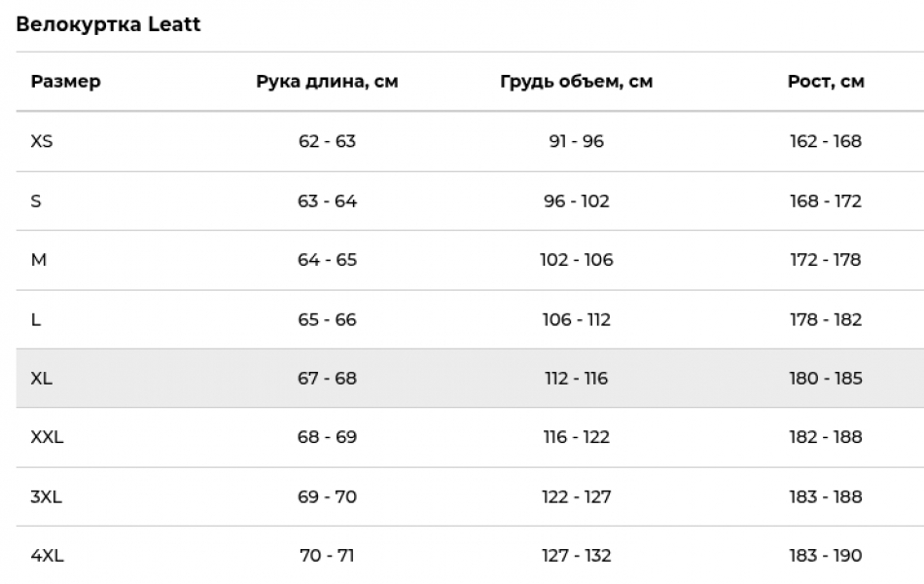The image size is (924, 584).
Task: Click the "Велокуртка Leatt" table title
Action: (108, 24)
